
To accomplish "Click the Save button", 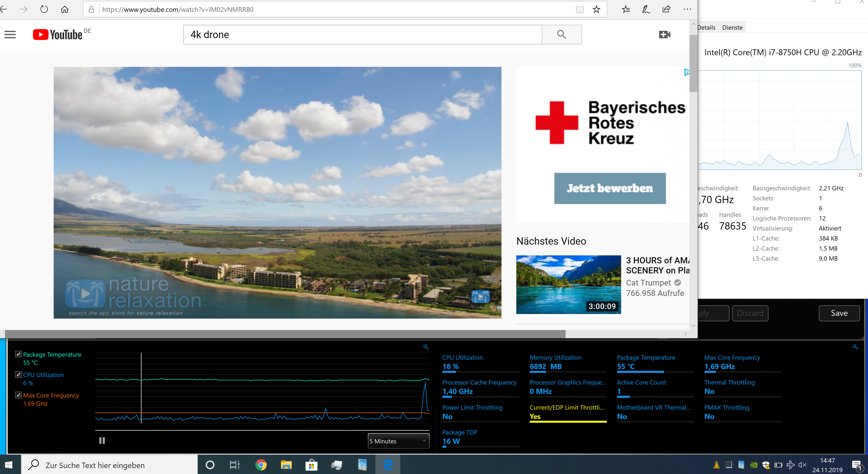I will coord(839,313).
